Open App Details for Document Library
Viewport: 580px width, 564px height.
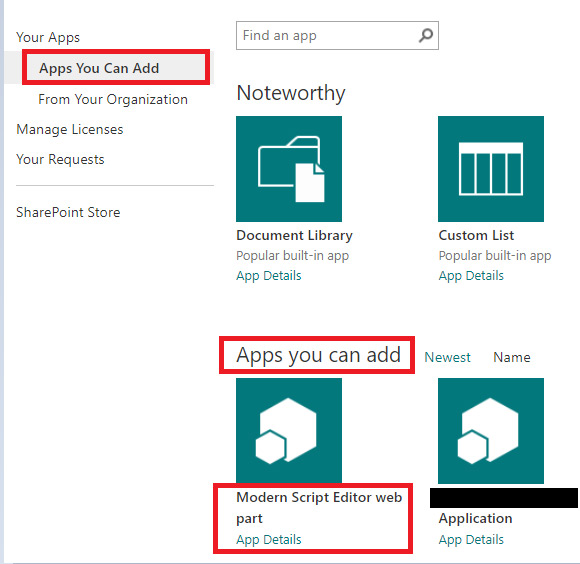(x=269, y=276)
